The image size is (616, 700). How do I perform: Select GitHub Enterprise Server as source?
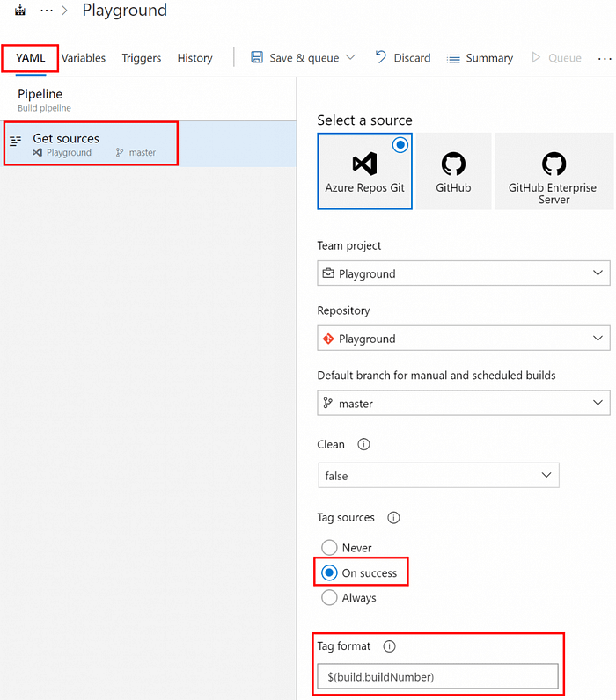(554, 171)
